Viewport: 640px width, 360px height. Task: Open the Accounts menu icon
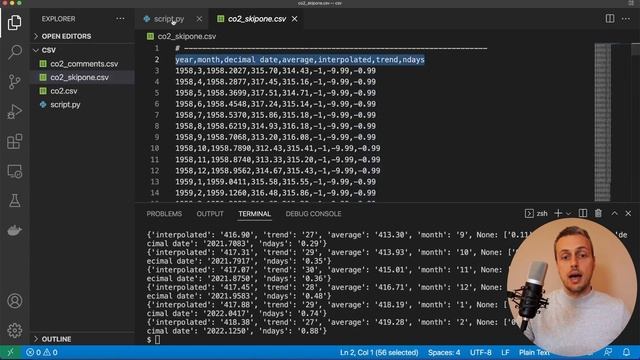pos(15,301)
